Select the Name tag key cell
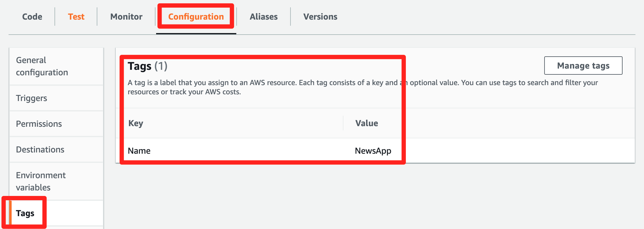 click(139, 151)
